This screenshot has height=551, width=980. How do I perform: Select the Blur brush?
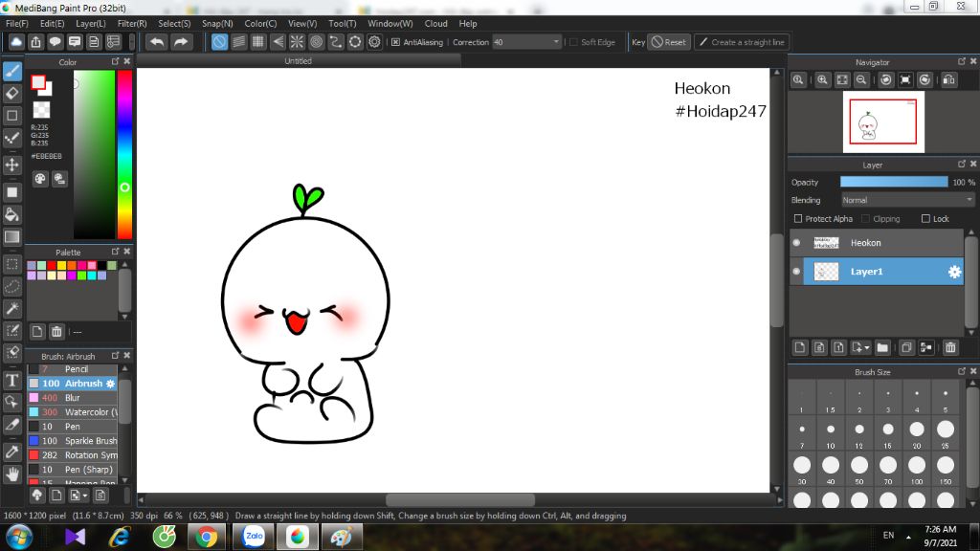73,398
